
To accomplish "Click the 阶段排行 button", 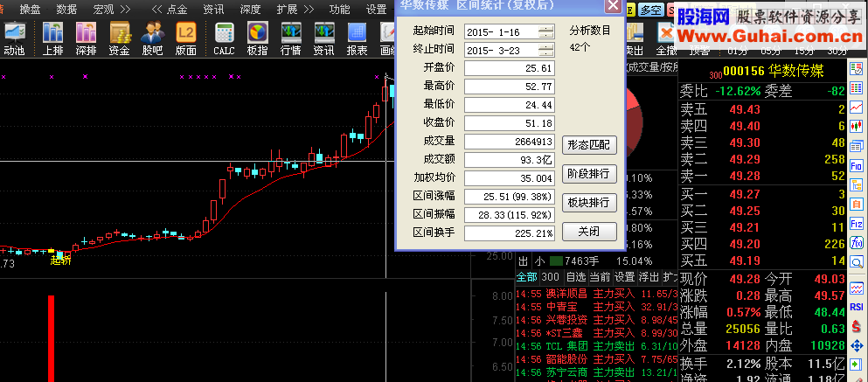I will [x=589, y=174].
